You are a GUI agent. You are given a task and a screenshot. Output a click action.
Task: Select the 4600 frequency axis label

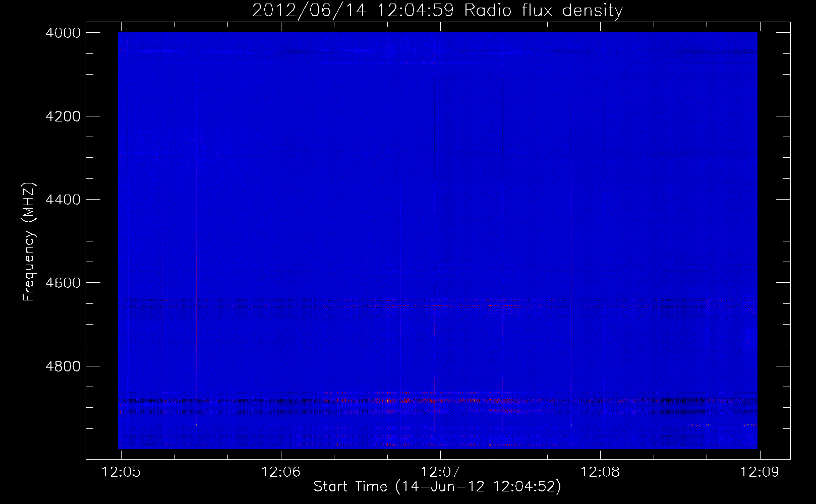pyautogui.click(x=63, y=283)
